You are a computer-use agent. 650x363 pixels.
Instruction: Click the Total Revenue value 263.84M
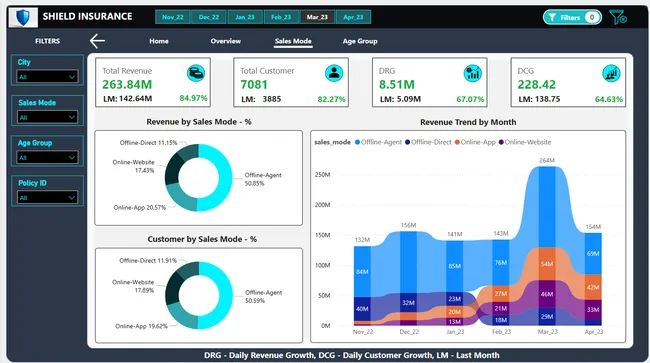127,85
